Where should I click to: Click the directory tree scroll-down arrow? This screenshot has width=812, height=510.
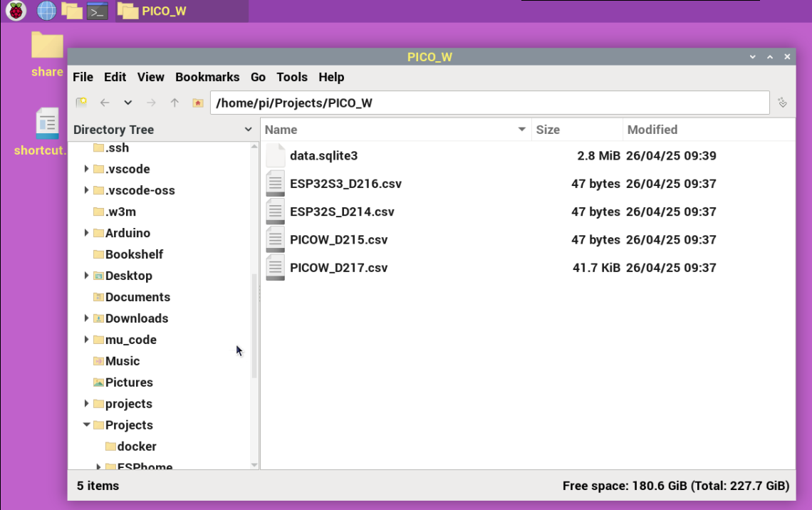[254, 465]
